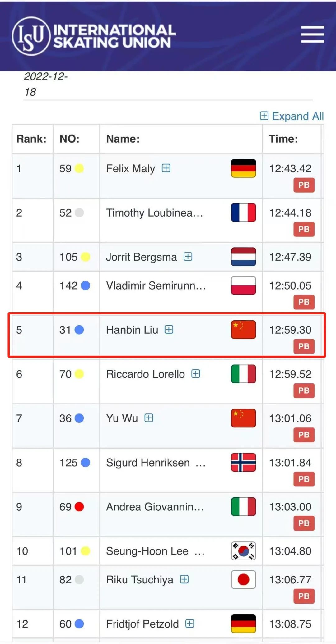Click the German flag next to Felix Maly
Viewport: 336px width, 644px height.
[x=243, y=168]
